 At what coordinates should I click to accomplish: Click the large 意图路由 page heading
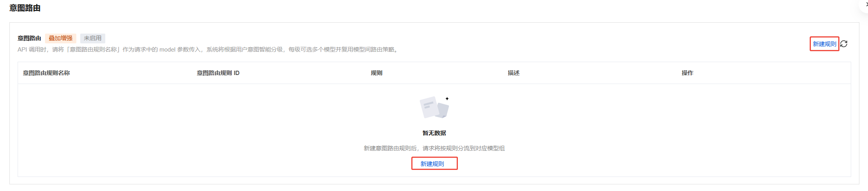click(25, 8)
